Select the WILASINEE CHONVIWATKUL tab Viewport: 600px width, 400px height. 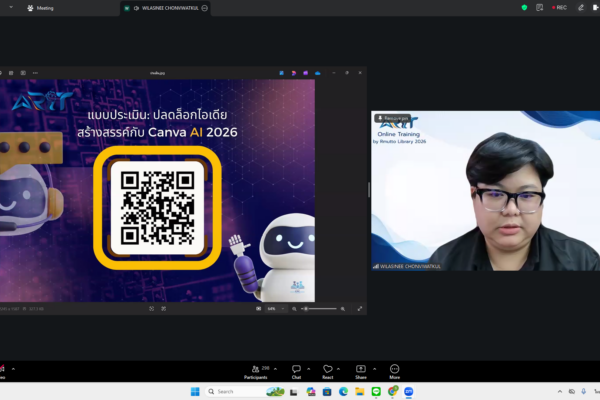point(165,8)
